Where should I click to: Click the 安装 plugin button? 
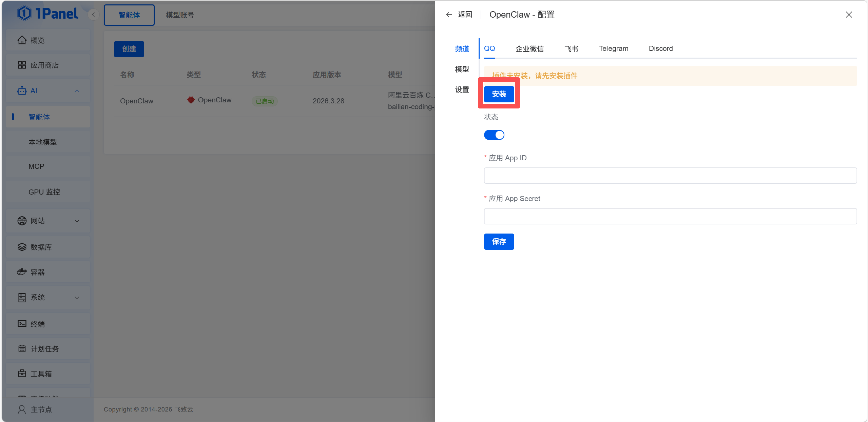point(499,94)
